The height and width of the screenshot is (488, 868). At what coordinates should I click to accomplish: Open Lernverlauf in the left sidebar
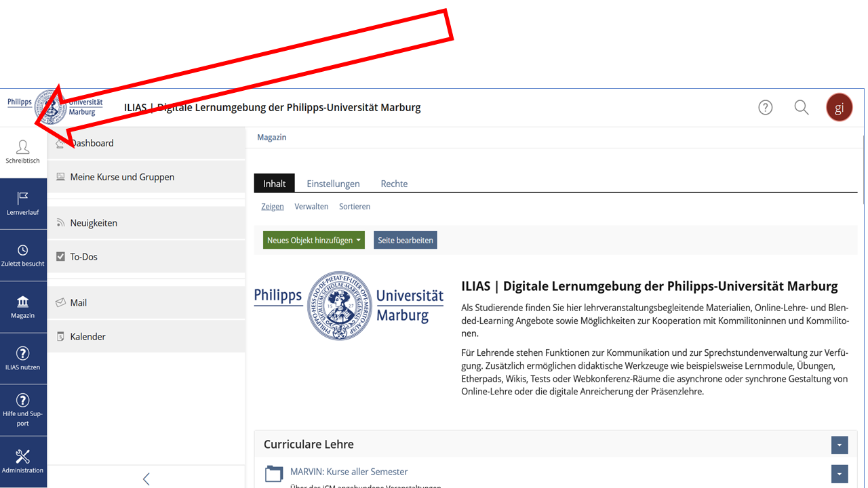pos(23,203)
